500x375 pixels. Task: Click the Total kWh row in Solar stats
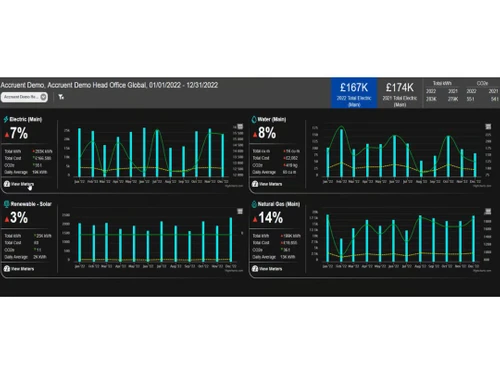pos(28,236)
